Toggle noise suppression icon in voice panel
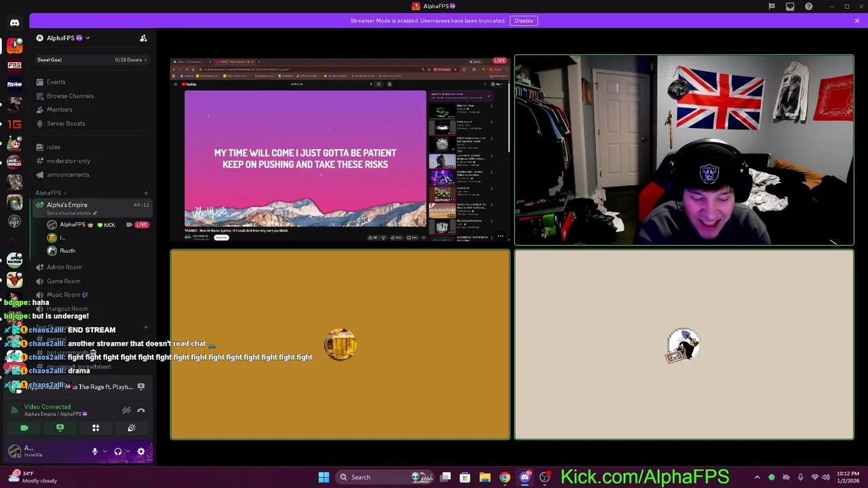 pos(126,410)
